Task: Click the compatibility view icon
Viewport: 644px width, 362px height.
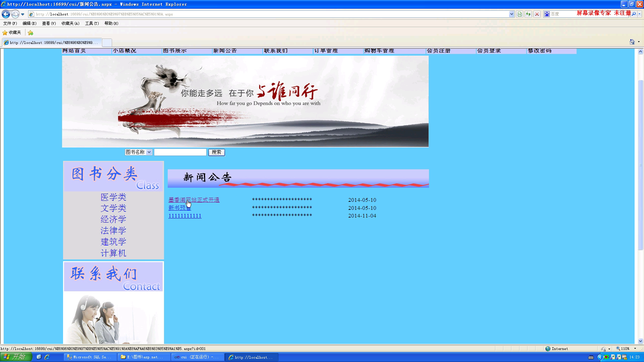Action: 520,14
